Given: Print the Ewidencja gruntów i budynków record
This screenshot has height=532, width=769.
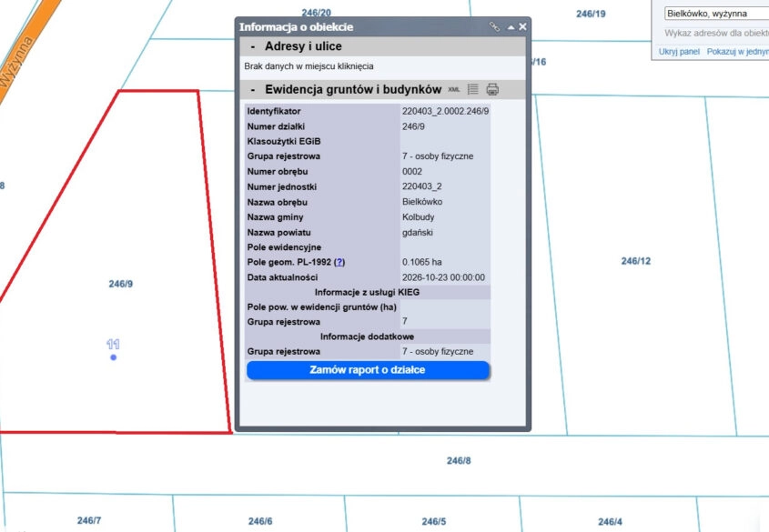Looking at the screenshot, I should pos(492,89).
